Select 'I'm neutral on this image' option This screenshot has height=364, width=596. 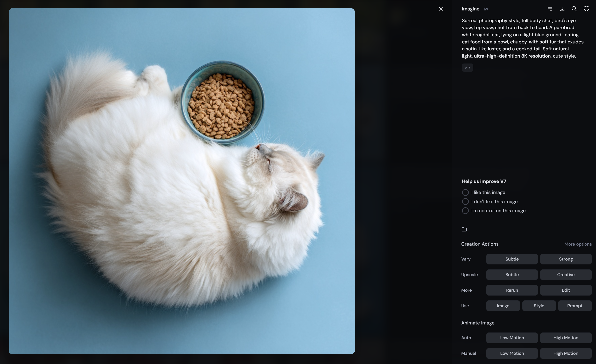coord(494,211)
